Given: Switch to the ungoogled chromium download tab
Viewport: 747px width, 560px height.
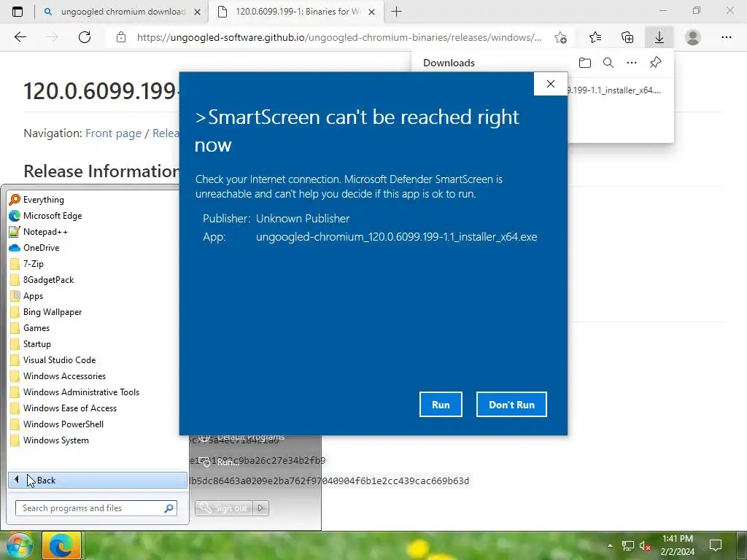Looking at the screenshot, I should point(123,12).
